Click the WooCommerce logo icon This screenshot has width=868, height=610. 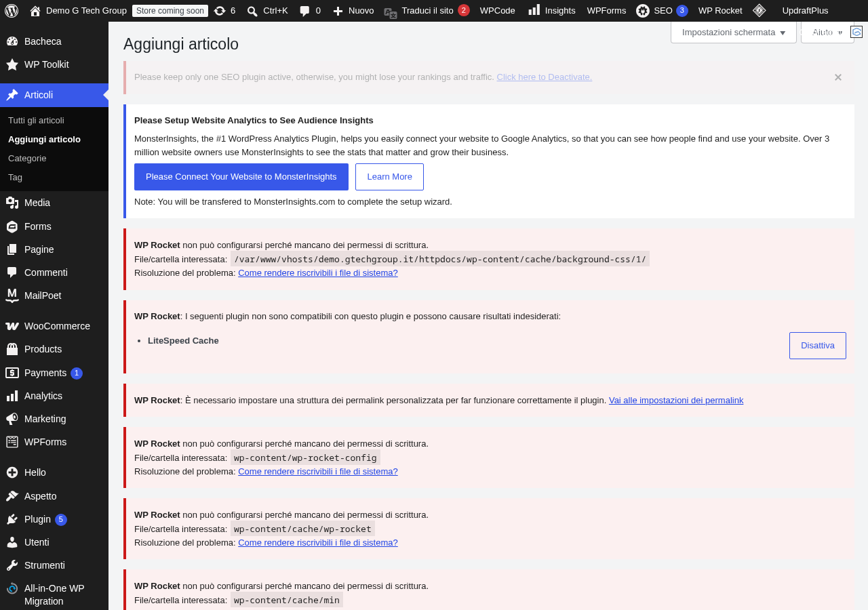12,326
